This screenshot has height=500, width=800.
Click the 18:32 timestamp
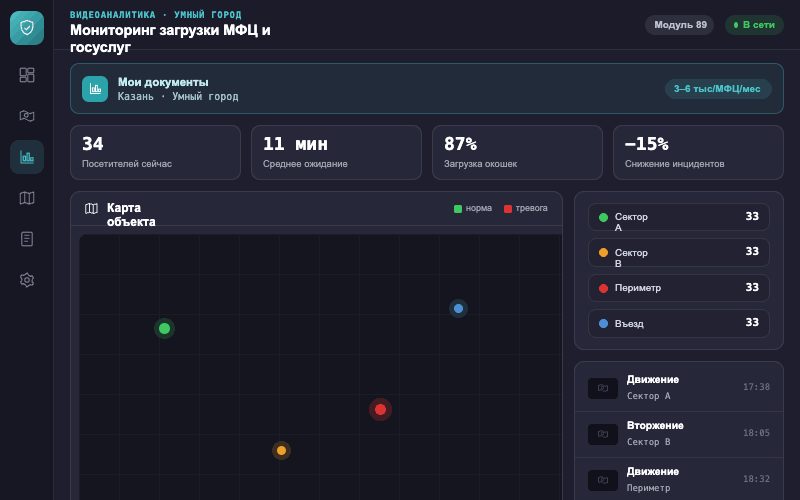(756, 479)
